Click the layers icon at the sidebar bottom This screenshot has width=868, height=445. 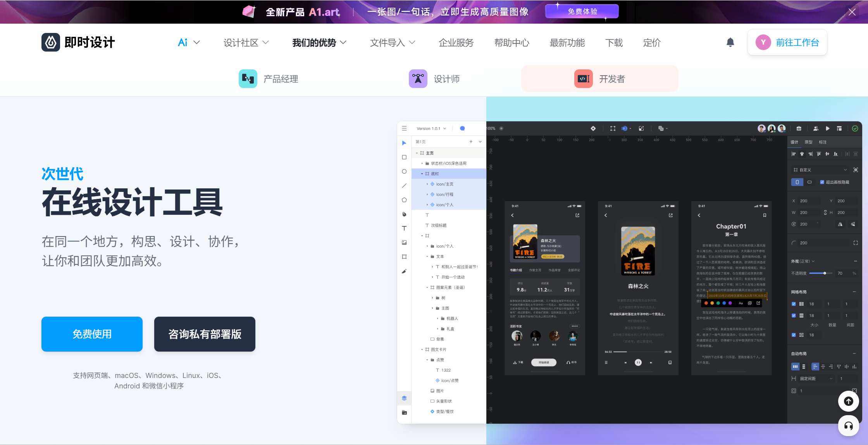[x=404, y=398]
